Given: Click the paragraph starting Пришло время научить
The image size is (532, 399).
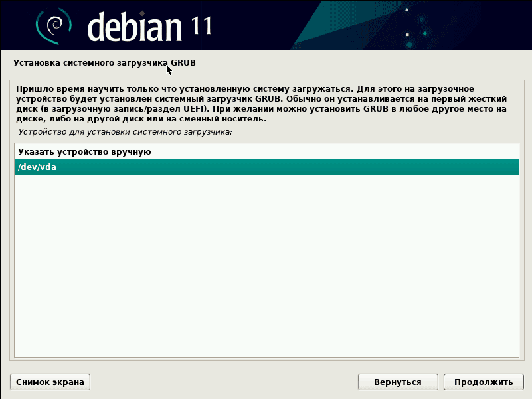Looking at the screenshot, I should pyautogui.click(x=261, y=104).
